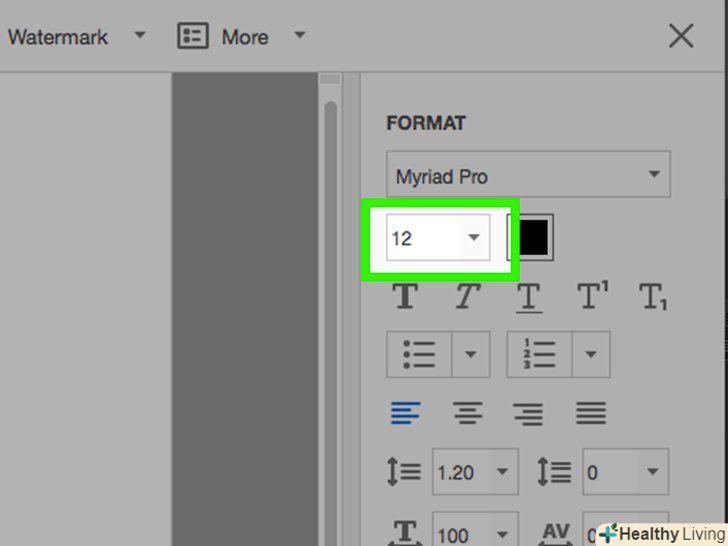Screen dimensions: 728x546
Task: Justify the text alignment
Action: [x=591, y=412]
